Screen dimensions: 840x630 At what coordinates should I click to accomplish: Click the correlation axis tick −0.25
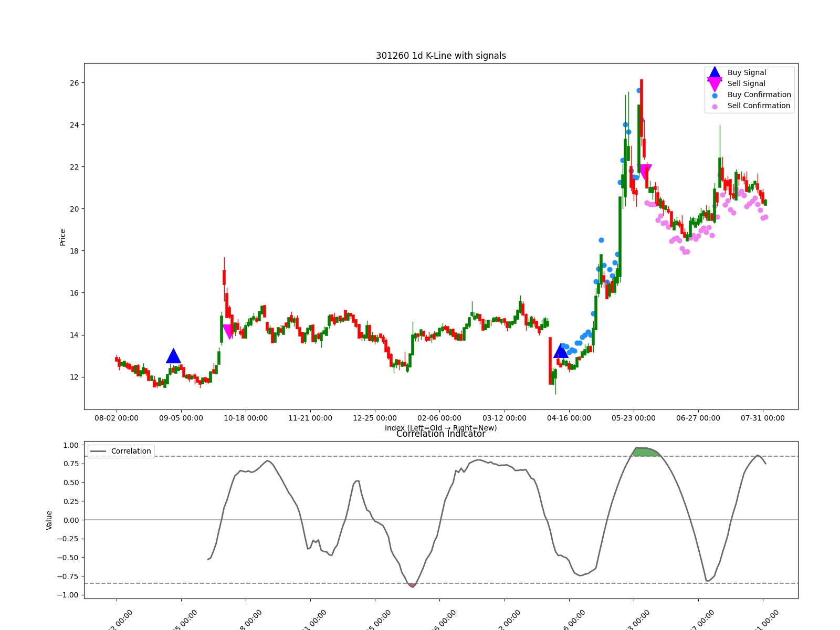coord(68,539)
